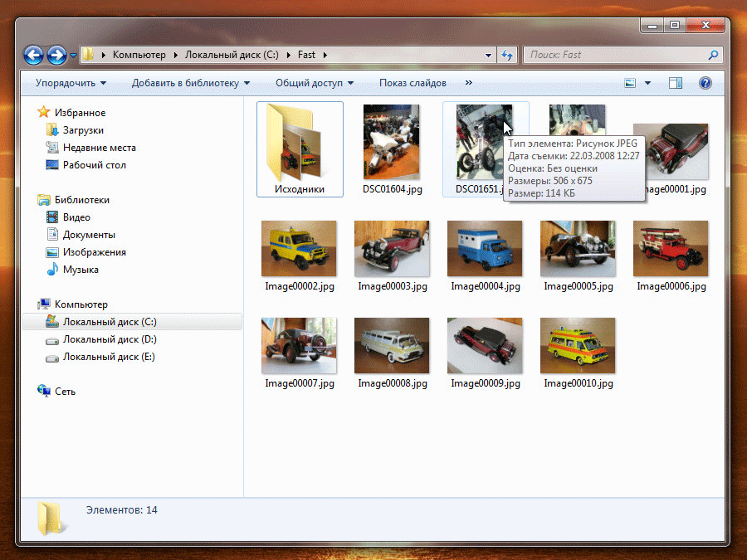Open Загрузки in the navigation pane

click(x=83, y=130)
